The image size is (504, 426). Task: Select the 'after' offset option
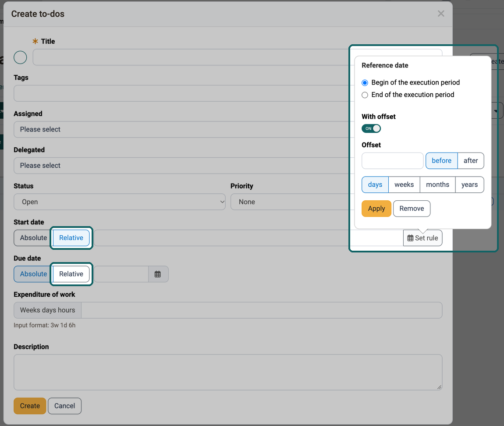click(x=471, y=161)
